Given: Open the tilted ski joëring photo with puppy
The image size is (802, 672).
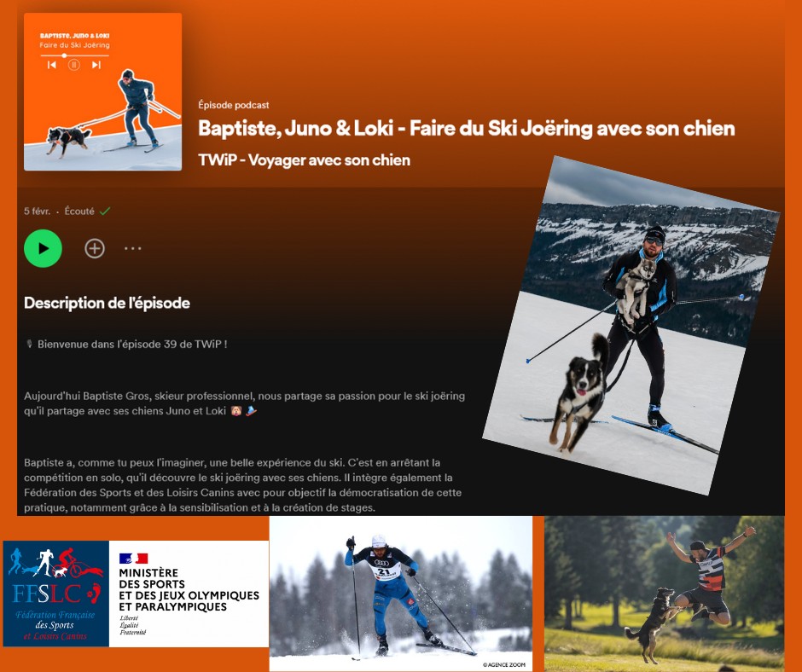Looking at the screenshot, I should (631, 325).
